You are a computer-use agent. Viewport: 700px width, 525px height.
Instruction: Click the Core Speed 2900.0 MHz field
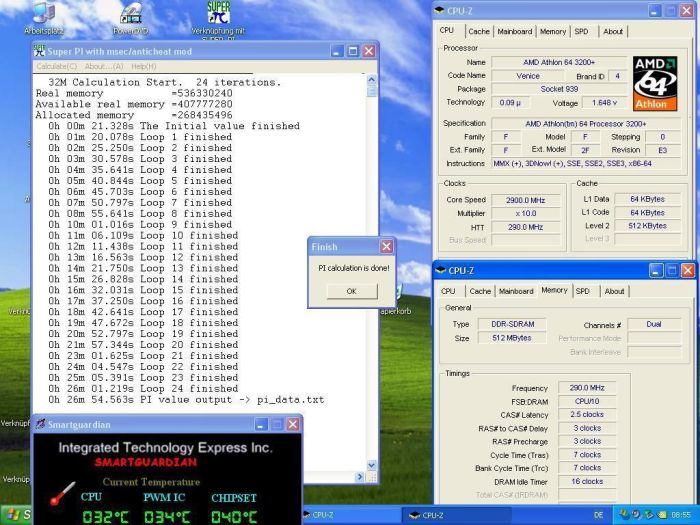[525, 200]
